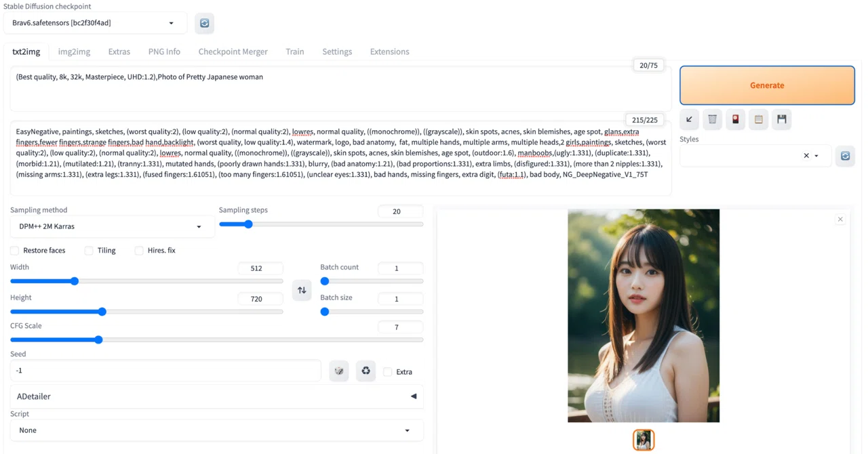Save current prompt as style with floppy icon
This screenshot has height=454, width=868.
tap(782, 119)
